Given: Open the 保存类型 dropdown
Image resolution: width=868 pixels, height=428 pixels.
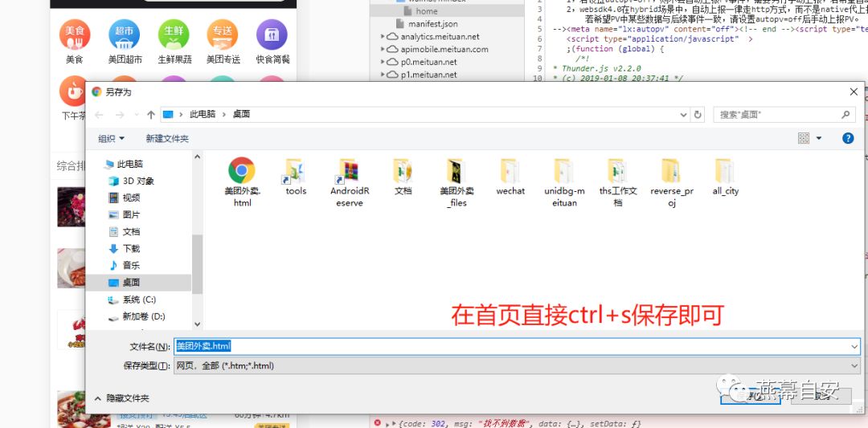Looking at the screenshot, I should click(x=855, y=365).
